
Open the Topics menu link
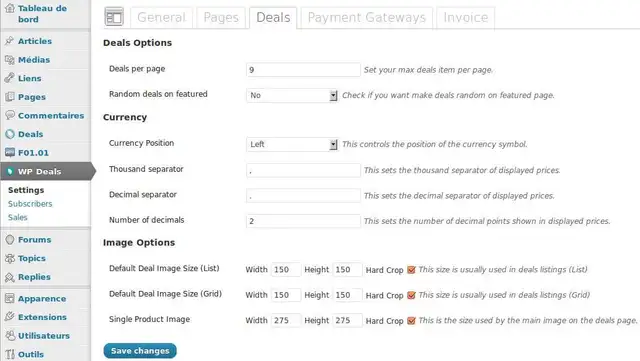point(31,258)
